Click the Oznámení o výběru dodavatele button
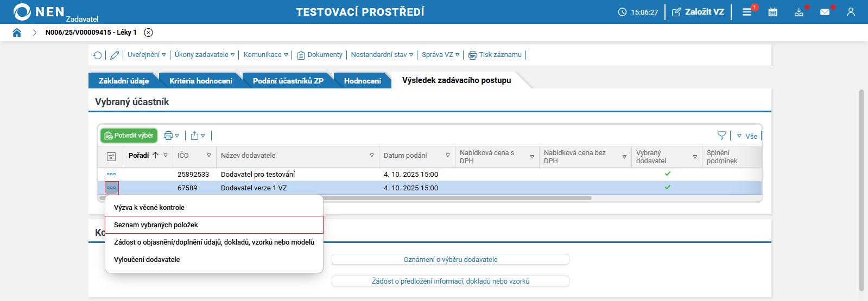The width and height of the screenshot is (868, 301). [451, 260]
